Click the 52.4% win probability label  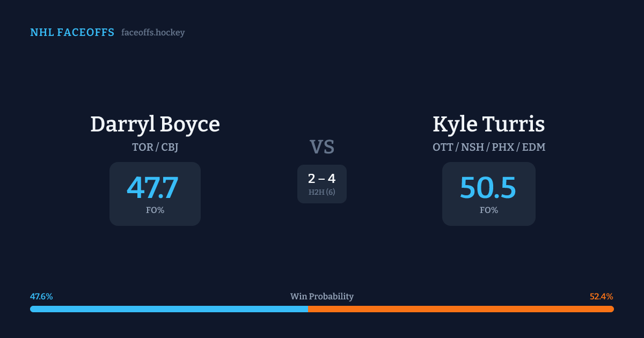tap(601, 297)
